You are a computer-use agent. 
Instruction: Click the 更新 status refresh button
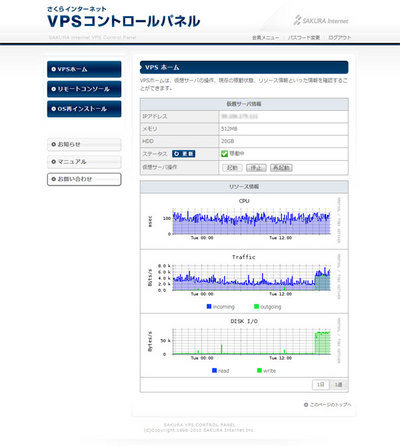[x=184, y=154]
